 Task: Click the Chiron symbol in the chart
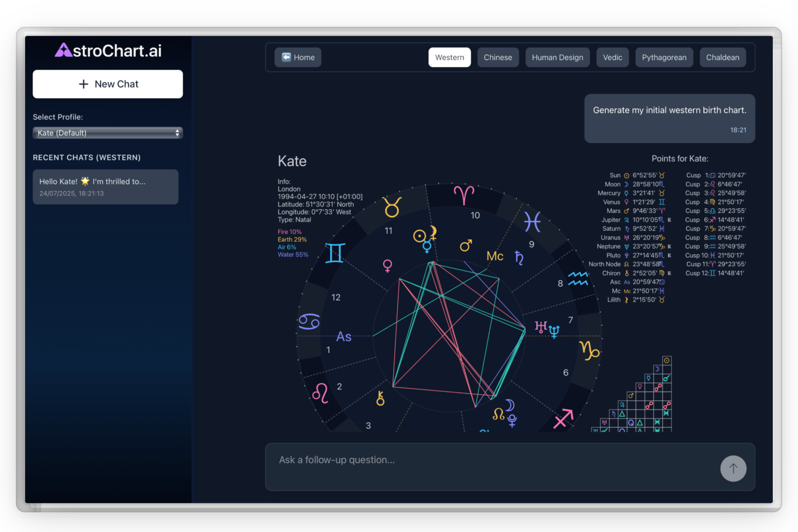pos(380,398)
